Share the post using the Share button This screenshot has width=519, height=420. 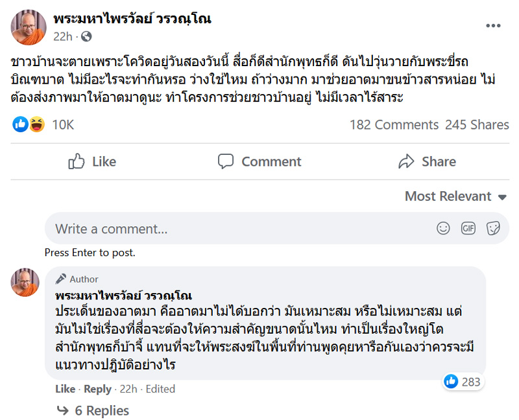point(427,161)
